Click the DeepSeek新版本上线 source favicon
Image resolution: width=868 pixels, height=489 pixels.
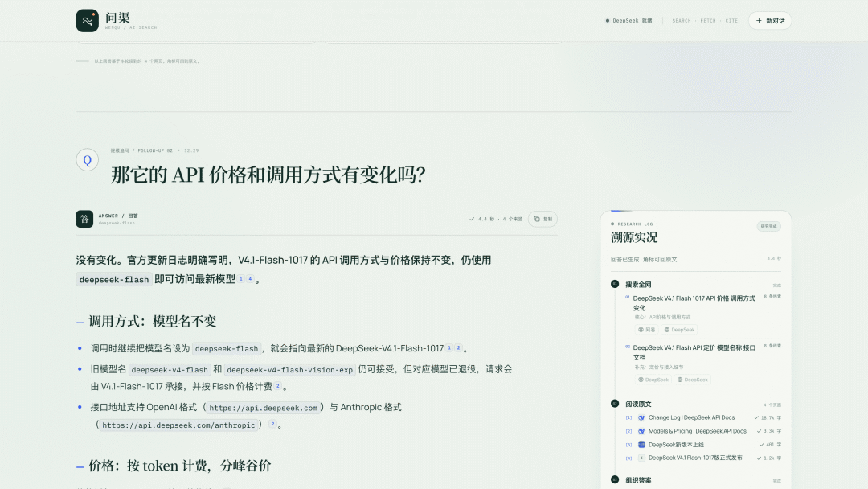[641, 444]
